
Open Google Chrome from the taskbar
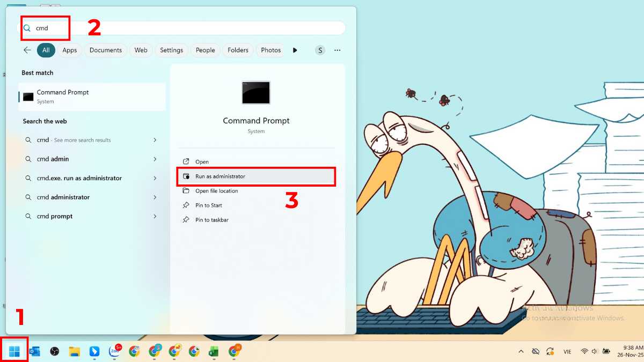tap(134, 350)
